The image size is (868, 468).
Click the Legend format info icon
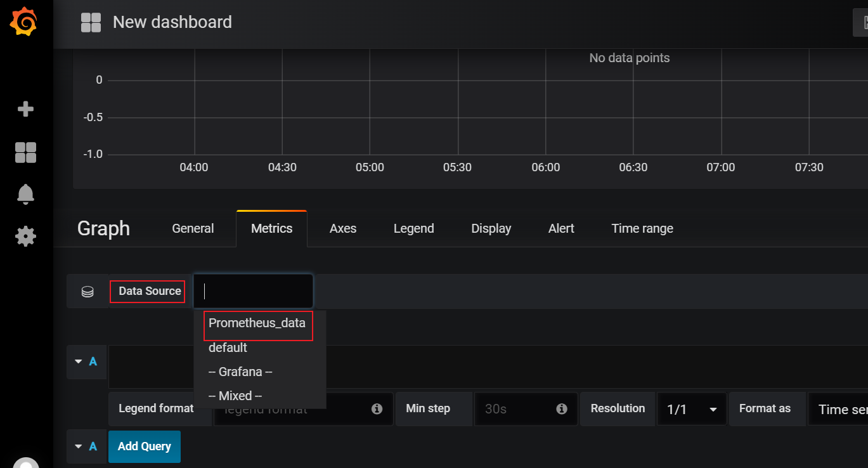point(377,409)
